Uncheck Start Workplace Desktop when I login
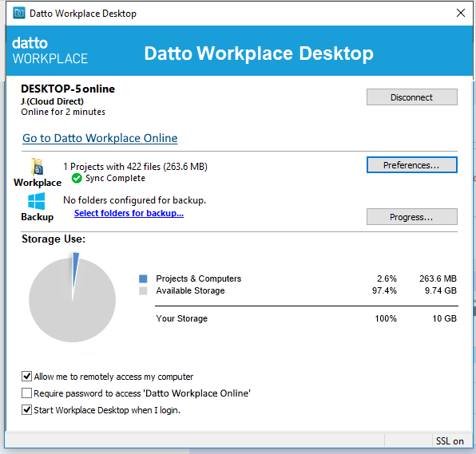 tap(26, 410)
